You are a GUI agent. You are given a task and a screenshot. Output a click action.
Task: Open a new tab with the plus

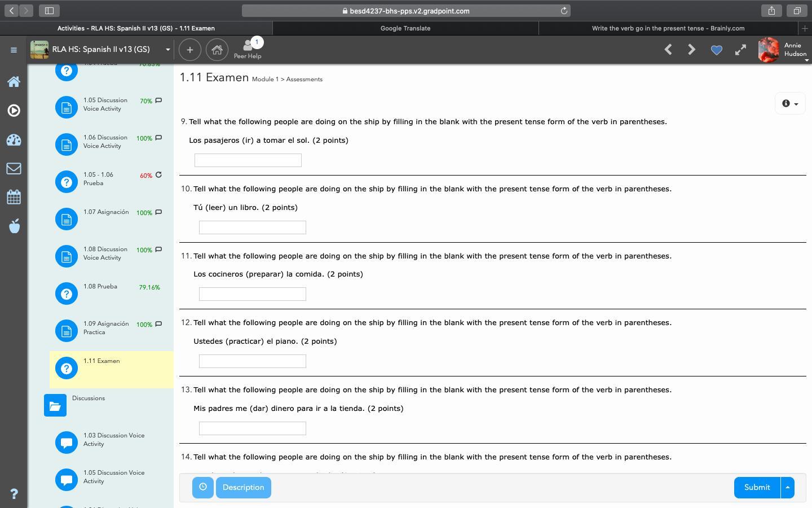coord(805,28)
